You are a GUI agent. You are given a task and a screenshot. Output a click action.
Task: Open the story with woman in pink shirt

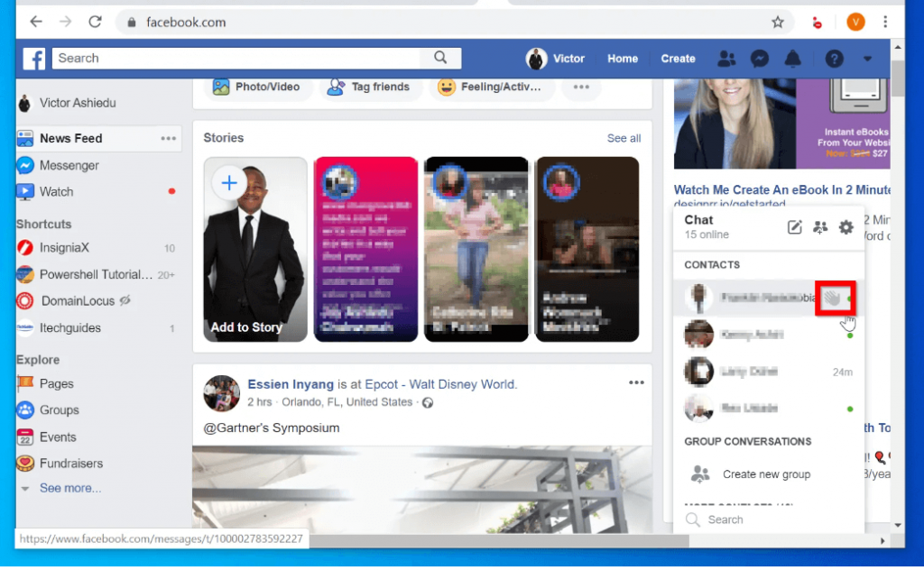(x=476, y=249)
